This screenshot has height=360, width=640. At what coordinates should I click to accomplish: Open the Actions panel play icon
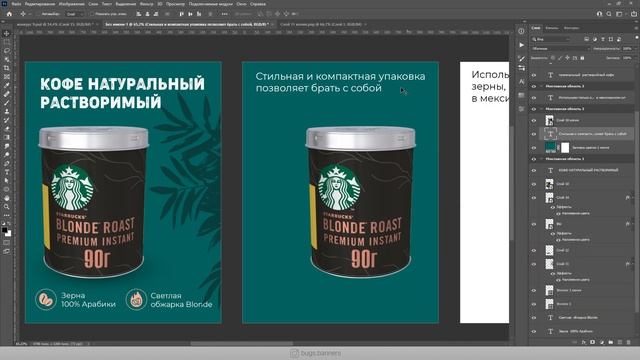tap(522, 45)
